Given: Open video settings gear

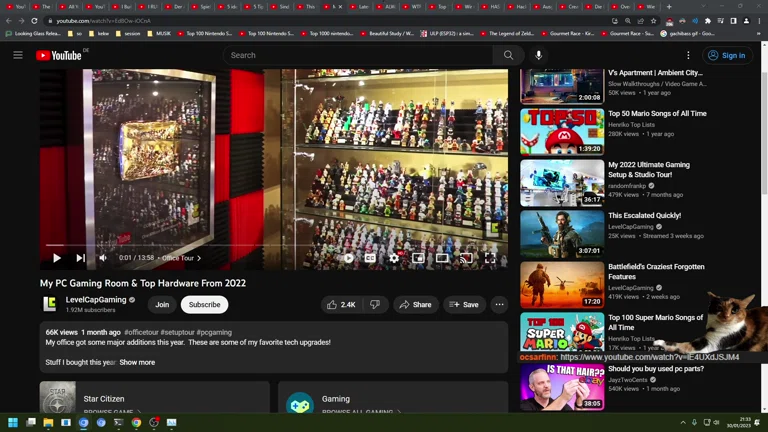Looking at the screenshot, I should (394, 258).
